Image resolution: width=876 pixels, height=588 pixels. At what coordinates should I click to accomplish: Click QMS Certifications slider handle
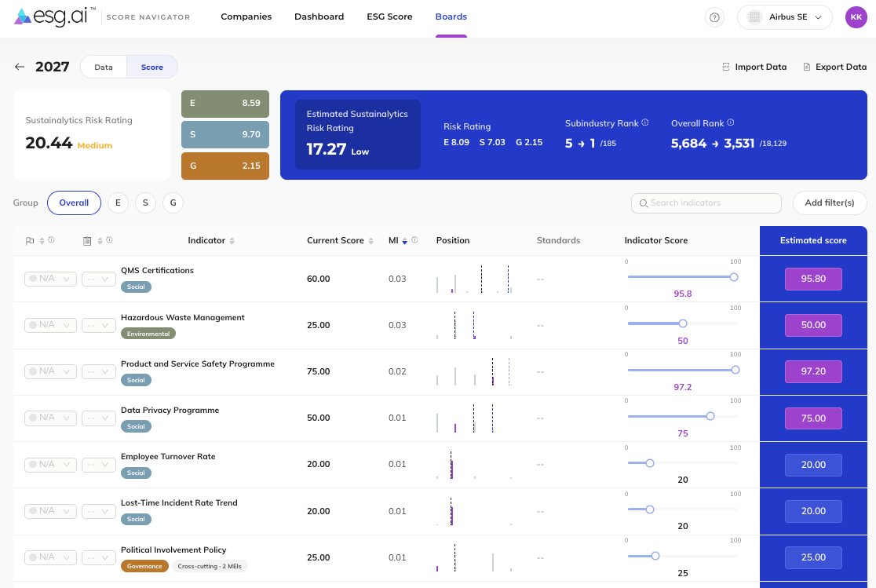(x=734, y=277)
